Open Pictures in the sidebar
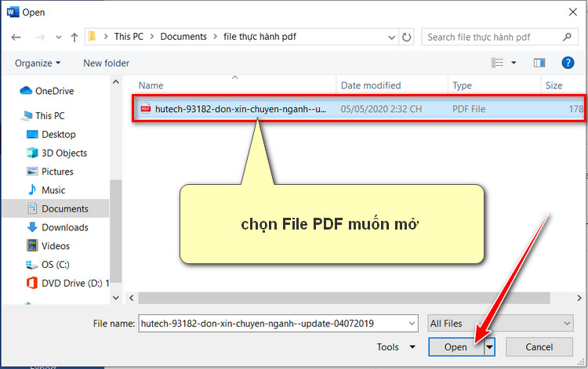Image resolution: width=588 pixels, height=369 pixels. 57,172
